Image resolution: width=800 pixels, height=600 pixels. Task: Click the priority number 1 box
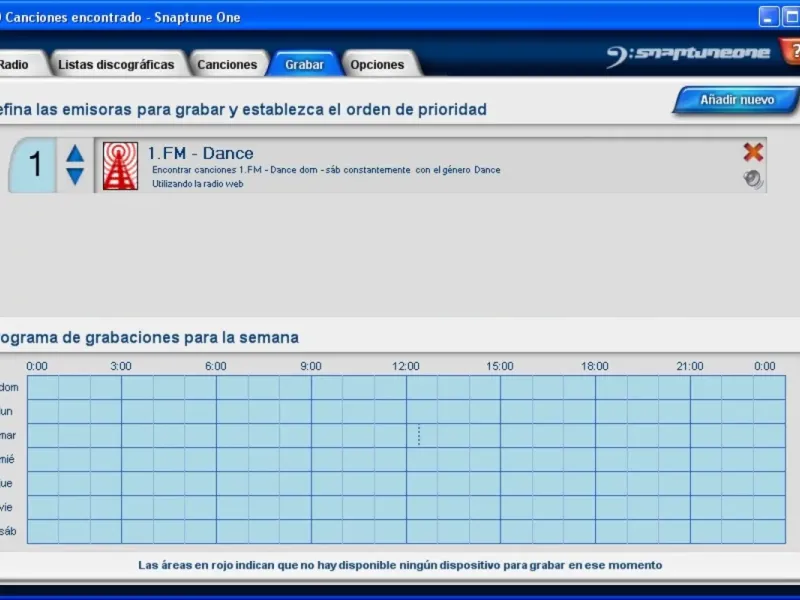click(33, 165)
